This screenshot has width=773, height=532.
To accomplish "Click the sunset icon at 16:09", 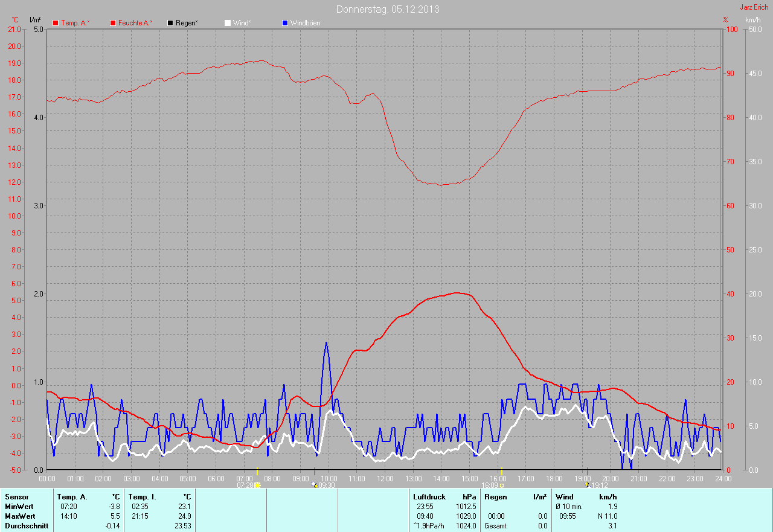I will 501,485.
